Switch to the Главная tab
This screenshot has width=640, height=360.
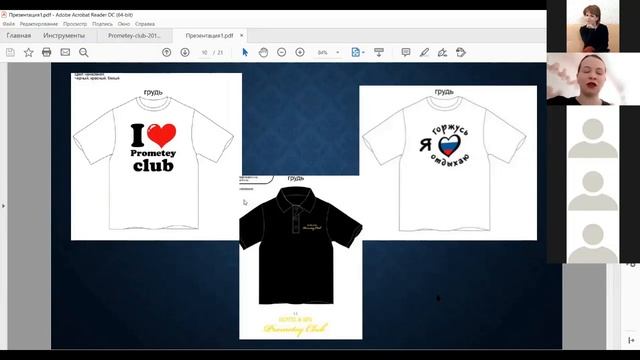coord(19,36)
